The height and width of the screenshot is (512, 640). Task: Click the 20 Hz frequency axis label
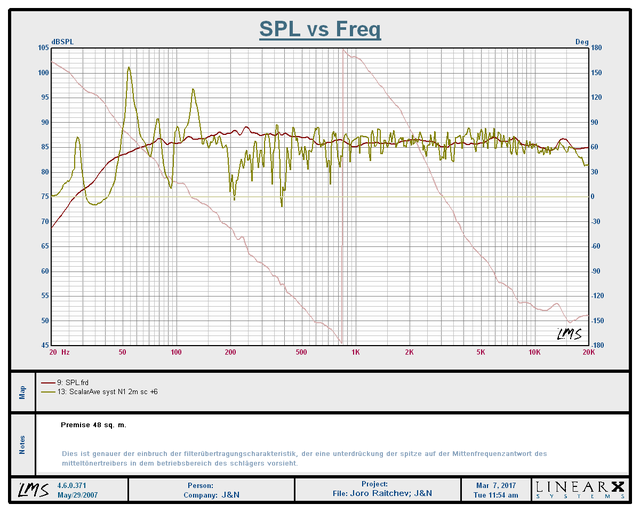tap(60, 352)
